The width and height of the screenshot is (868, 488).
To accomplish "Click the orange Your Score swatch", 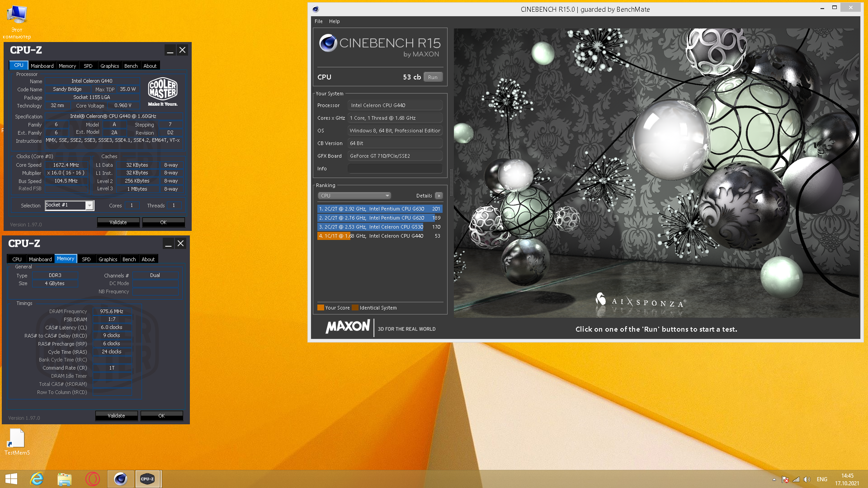I will [321, 308].
